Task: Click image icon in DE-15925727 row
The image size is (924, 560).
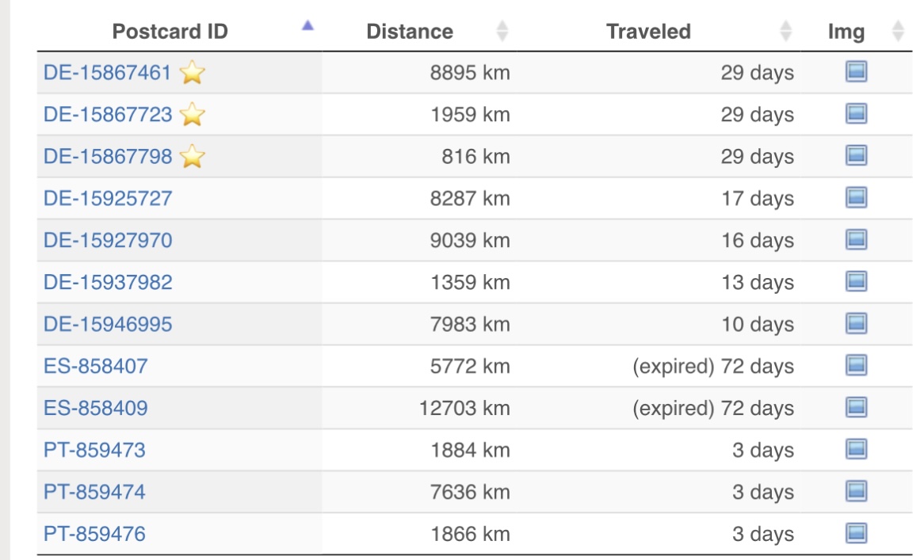Action: pyautogui.click(x=856, y=197)
